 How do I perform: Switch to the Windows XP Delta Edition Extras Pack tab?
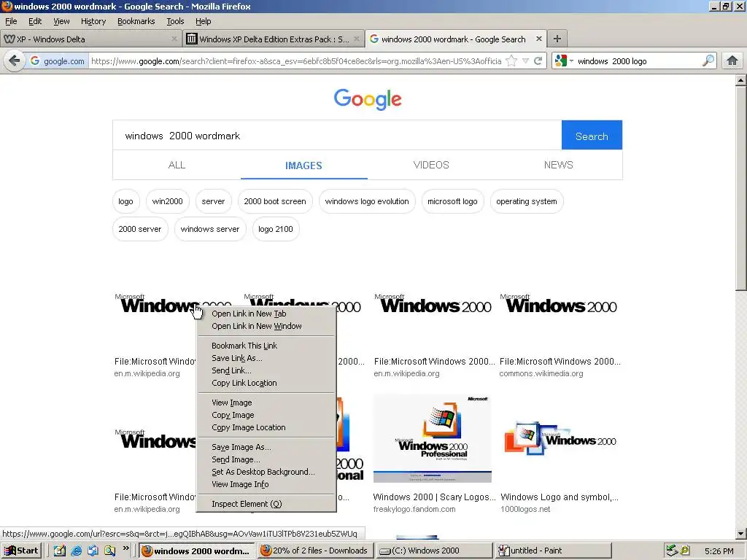274,39
